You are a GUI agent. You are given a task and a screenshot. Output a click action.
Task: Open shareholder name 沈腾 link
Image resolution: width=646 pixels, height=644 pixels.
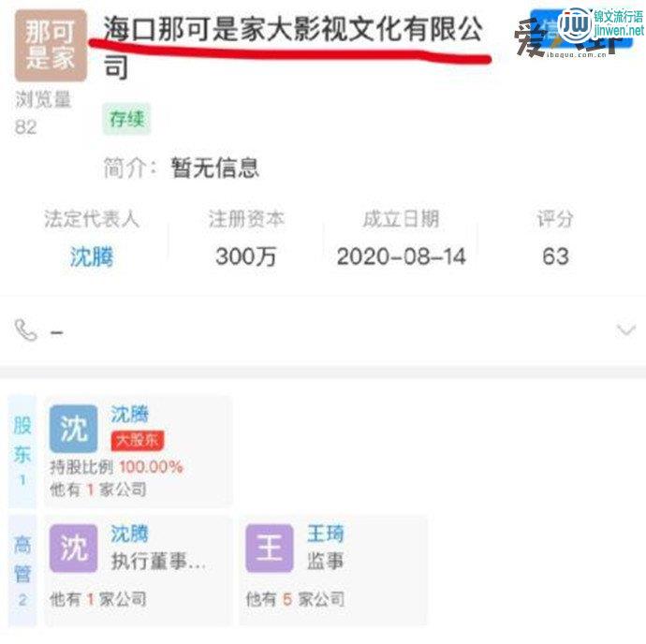[129, 414]
